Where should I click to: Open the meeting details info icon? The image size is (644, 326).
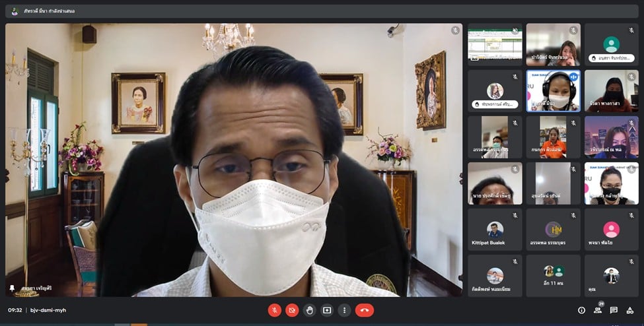(x=581, y=310)
